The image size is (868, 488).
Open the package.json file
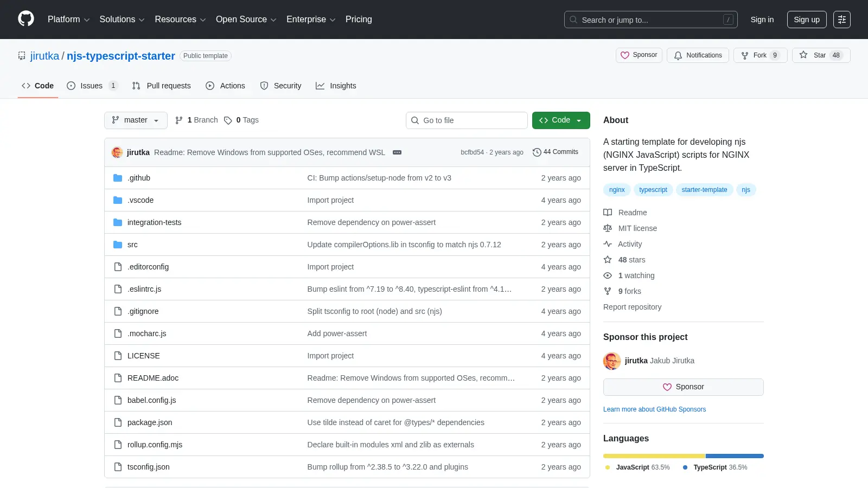(150, 422)
